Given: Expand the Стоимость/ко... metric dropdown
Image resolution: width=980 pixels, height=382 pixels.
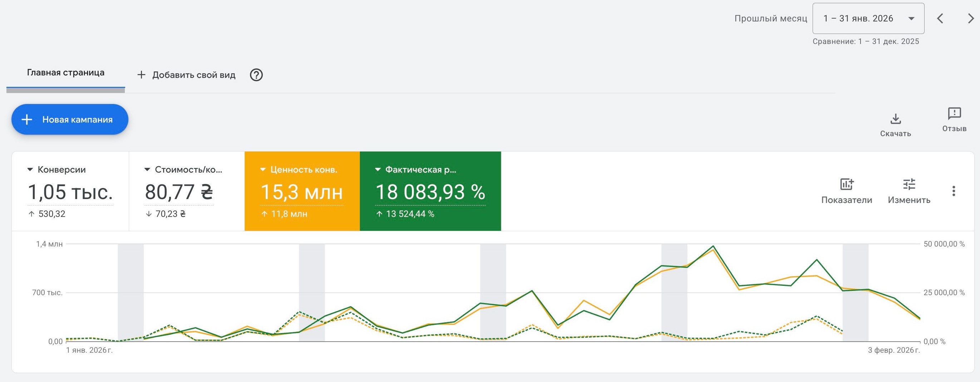Looking at the screenshot, I should [147, 170].
